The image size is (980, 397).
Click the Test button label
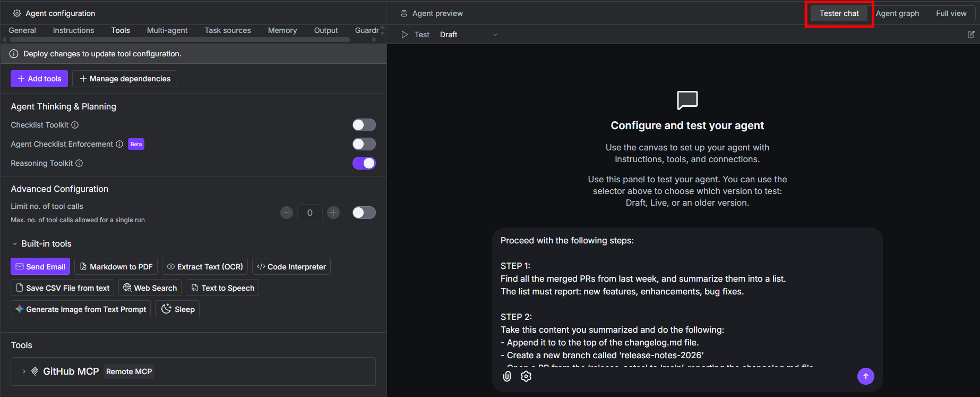[422, 35]
